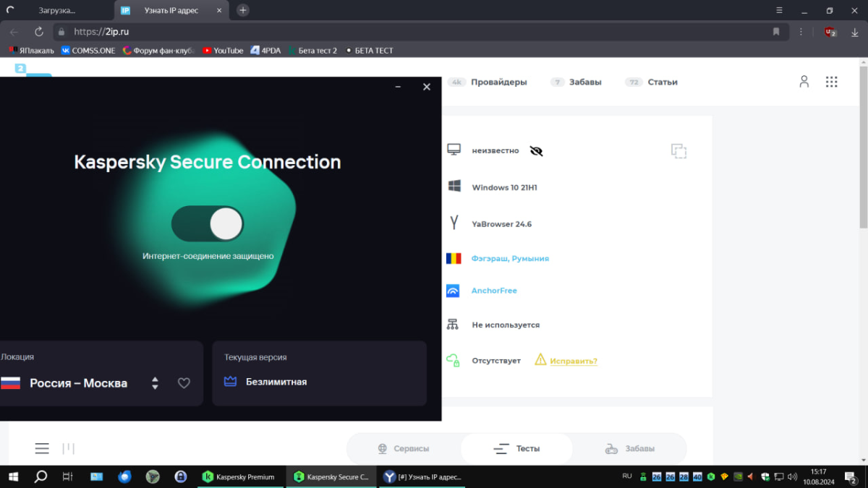
Task: Open the Фэгэраш, Румыния location link
Action: click(x=510, y=258)
